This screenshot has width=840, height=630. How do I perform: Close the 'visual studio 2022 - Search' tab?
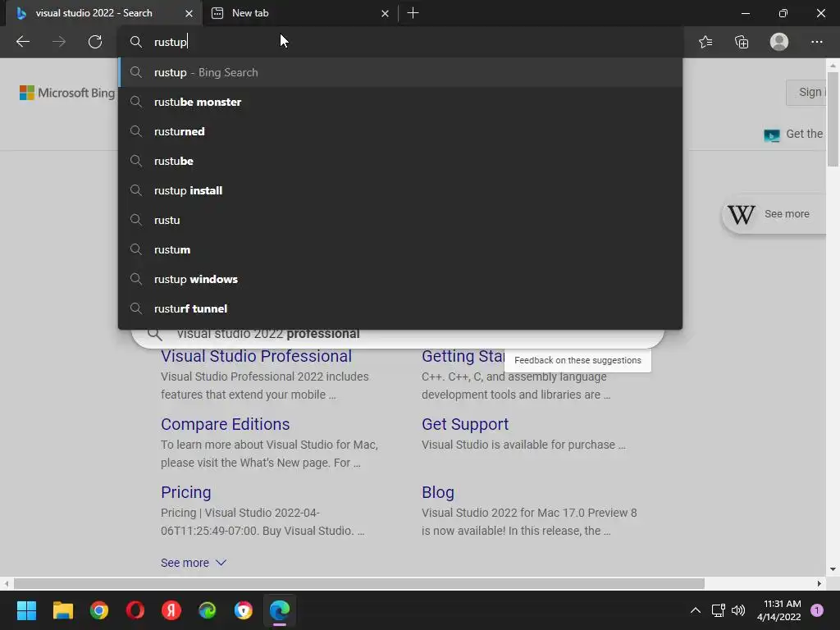(189, 13)
